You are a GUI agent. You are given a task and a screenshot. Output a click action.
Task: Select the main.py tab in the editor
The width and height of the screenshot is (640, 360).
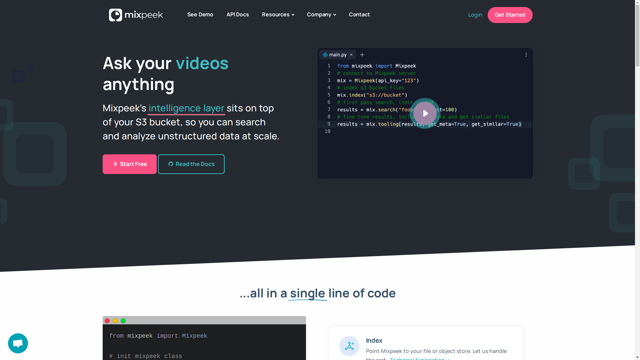(x=337, y=55)
